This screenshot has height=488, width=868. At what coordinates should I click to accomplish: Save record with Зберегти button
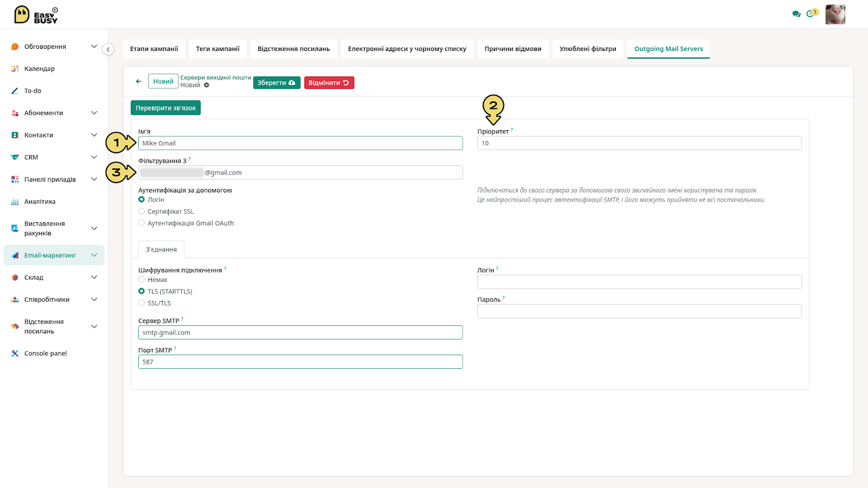pos(277,83)
